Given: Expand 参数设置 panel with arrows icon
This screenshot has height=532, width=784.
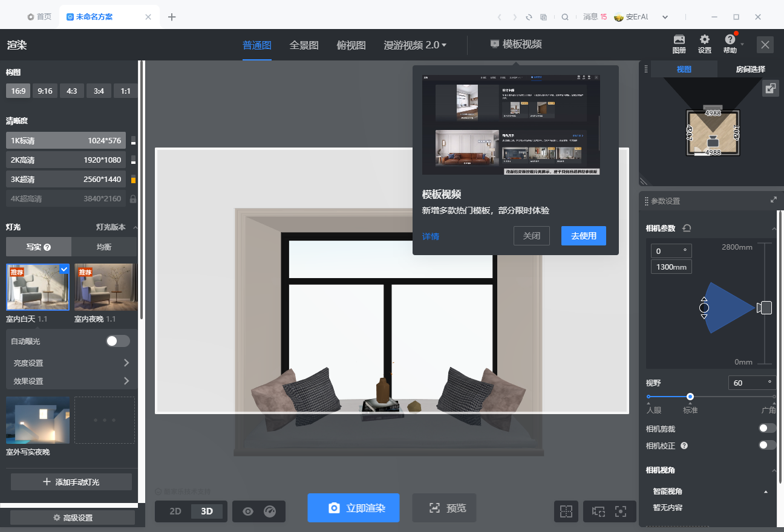Looking at the screenshot, I should [x=773, y=199].
